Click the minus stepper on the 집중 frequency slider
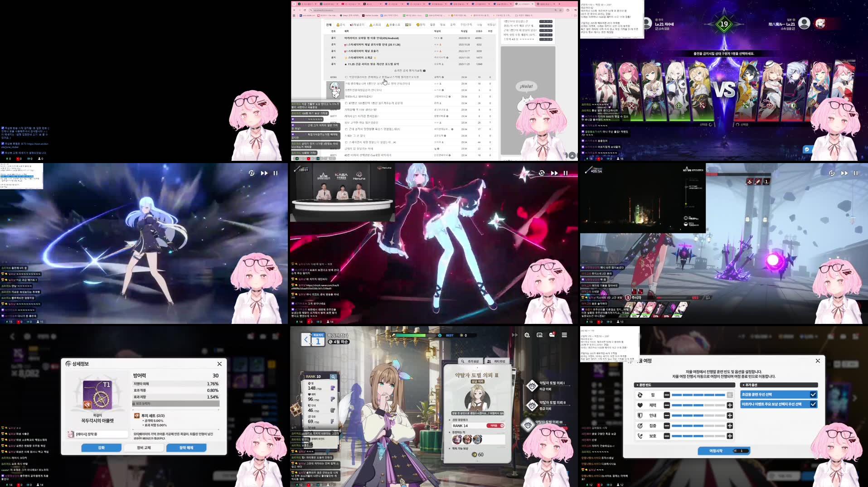Viewport: 868px width, 487px height. (666, 426)
